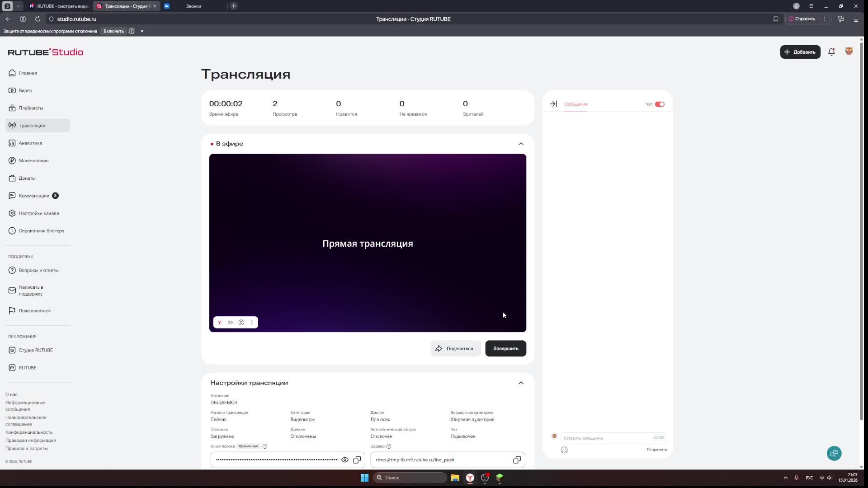The width and height of the screenshot is (868, 488).
Task: Go to Комментарии sidebar item
Action: tap(34, 196)
